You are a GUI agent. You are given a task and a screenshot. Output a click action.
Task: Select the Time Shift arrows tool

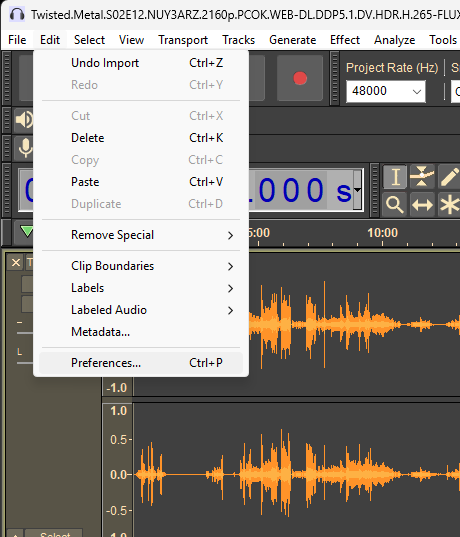(x=422, y=204)
